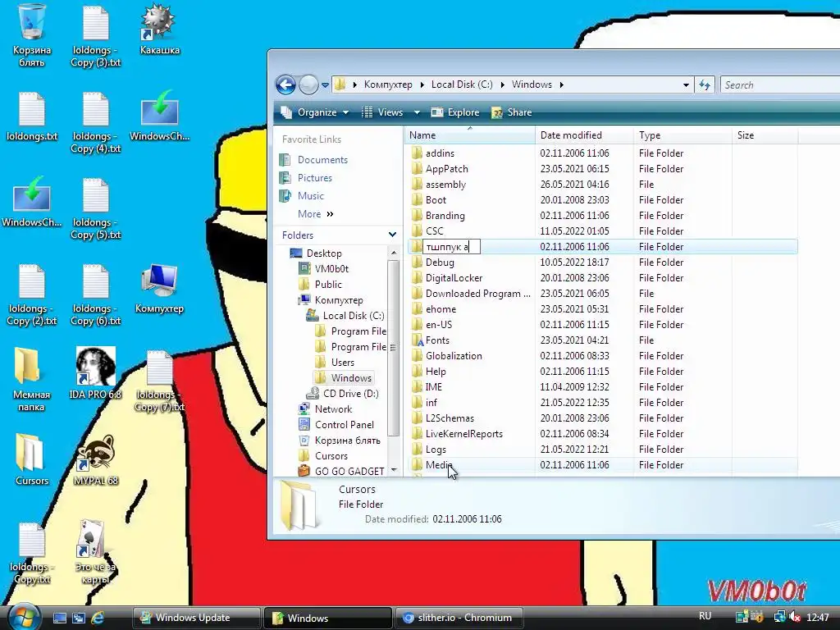
Task: Sort by Date modified column header
Action: click(584, 135)
